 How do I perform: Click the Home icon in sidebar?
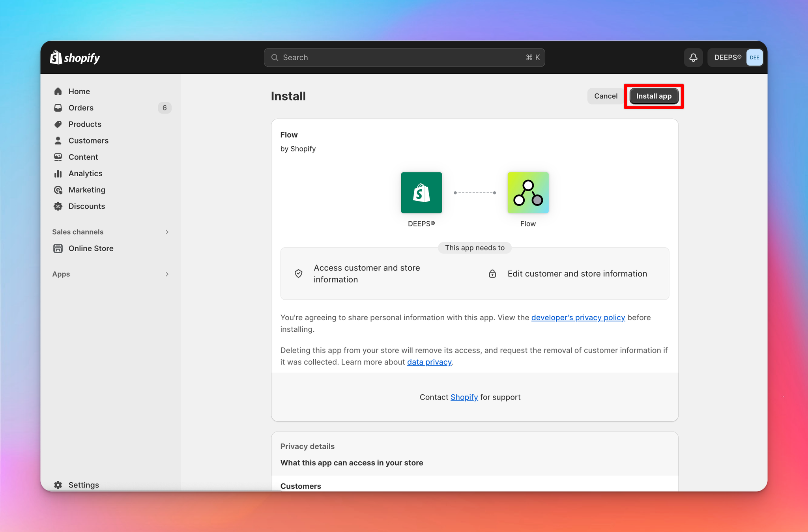tap(58, 91)
